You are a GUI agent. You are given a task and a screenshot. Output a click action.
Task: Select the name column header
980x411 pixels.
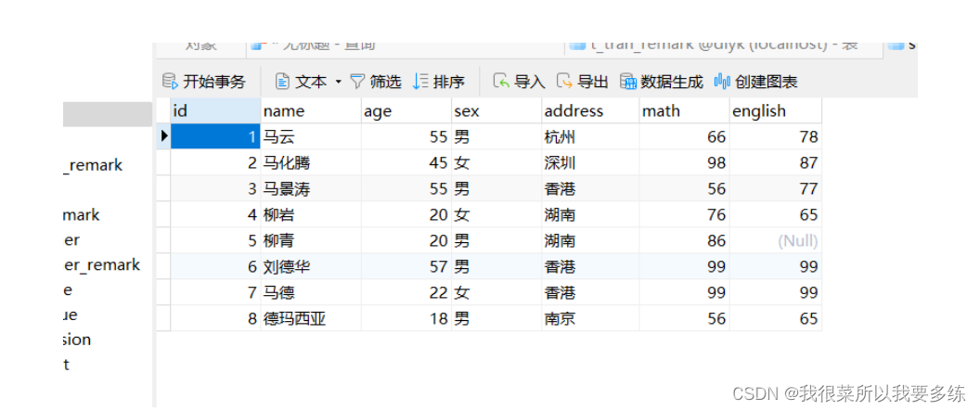tap(311, 110)
